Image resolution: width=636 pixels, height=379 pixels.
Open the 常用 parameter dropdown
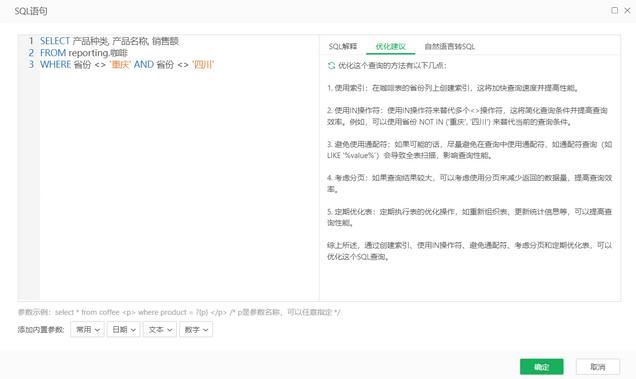click(87, 329)
